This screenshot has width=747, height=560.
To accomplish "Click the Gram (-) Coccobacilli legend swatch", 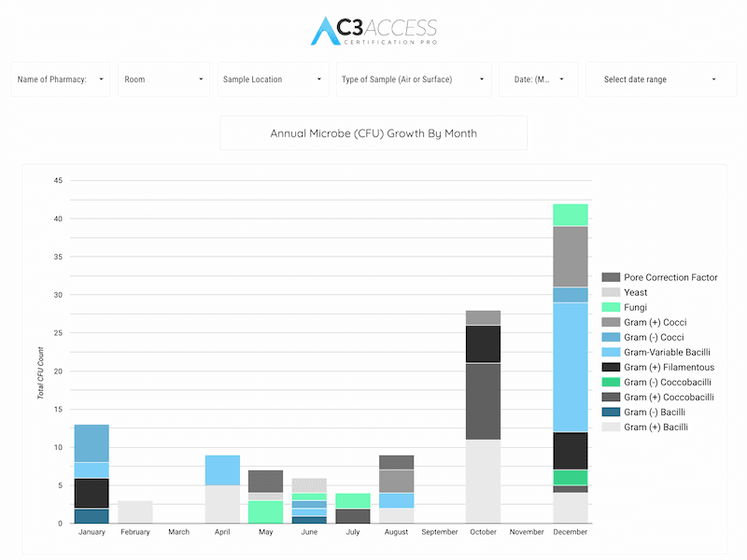I will coord(611,382).
